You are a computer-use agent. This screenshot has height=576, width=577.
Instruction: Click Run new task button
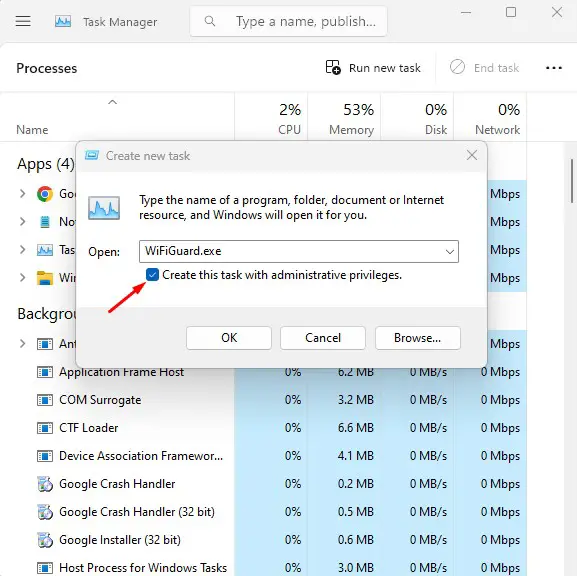tap(373, 68)
